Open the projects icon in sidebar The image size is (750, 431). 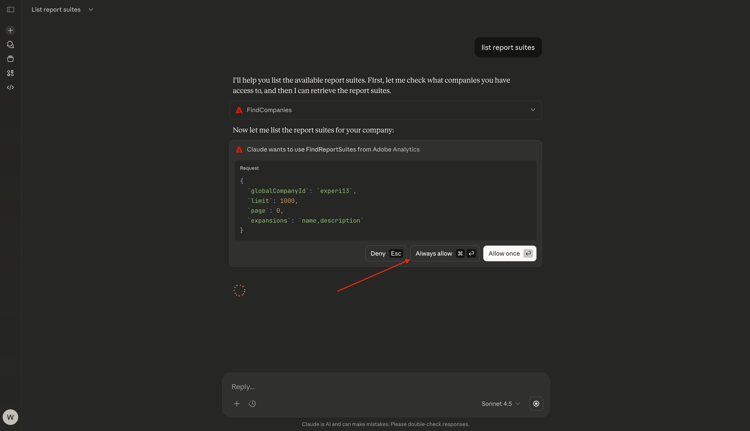click(11, 59)
